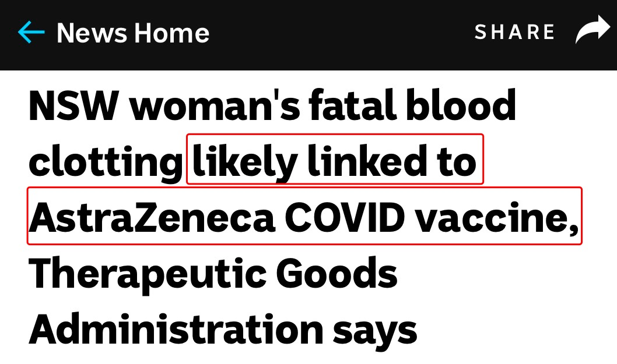The width and height of the screenshot is (617, 364).
Task: Tap the blue back arrow icon
Action: coord(31,32)
